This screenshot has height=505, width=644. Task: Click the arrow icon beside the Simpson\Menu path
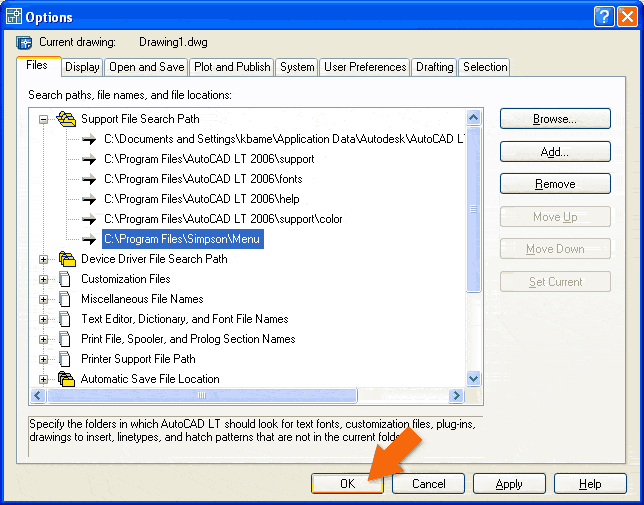click(x=90, y=239)
